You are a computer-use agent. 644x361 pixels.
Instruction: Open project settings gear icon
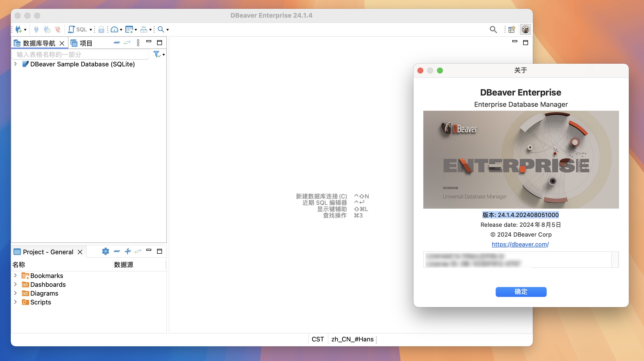(x=105, y=251)
